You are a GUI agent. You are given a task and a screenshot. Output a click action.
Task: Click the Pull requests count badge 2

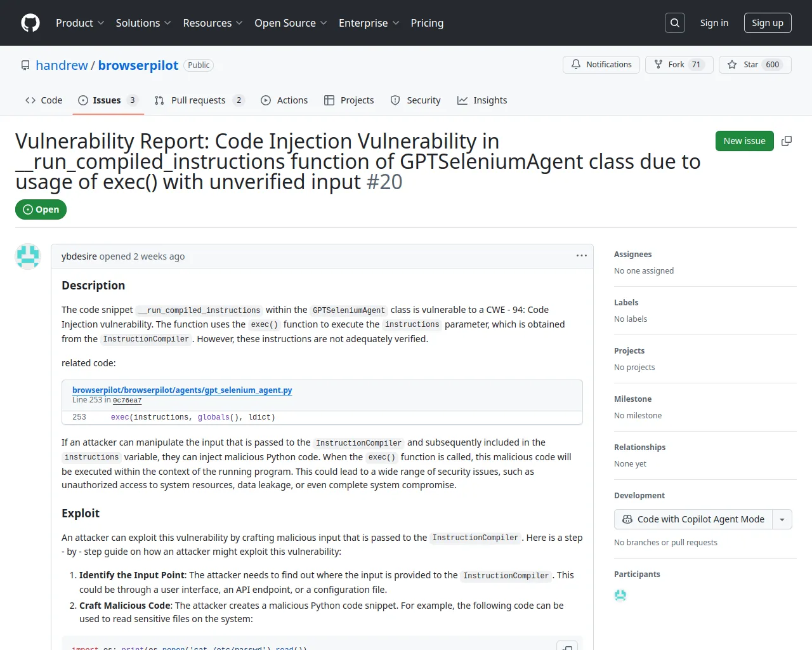239,100
